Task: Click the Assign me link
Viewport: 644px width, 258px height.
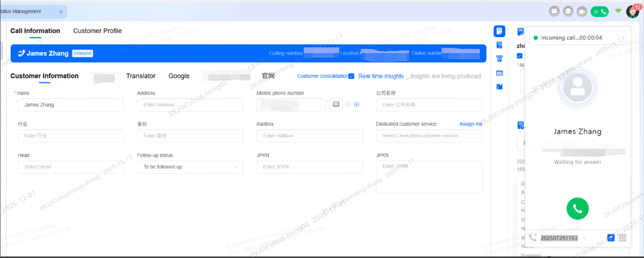Action: click(x=471, y=124)
